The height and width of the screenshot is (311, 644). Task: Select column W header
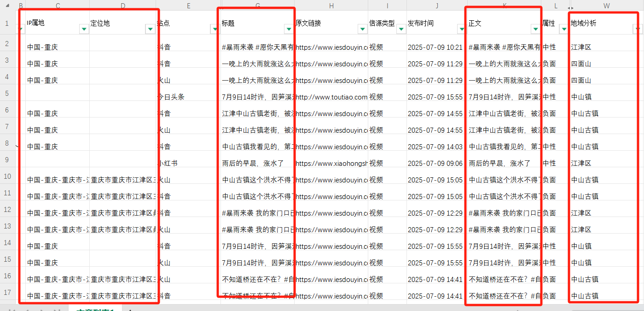(606, 6)
